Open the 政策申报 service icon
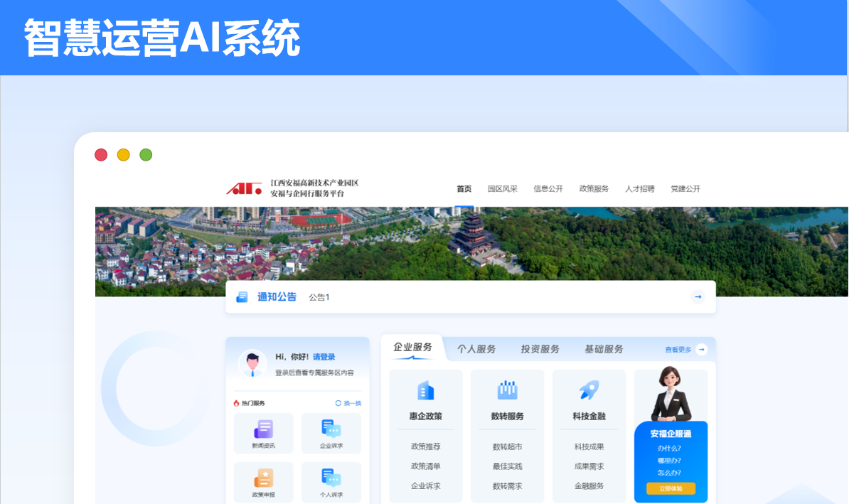Viewport: 849px width, 504px height. click(x=264, y=478)
